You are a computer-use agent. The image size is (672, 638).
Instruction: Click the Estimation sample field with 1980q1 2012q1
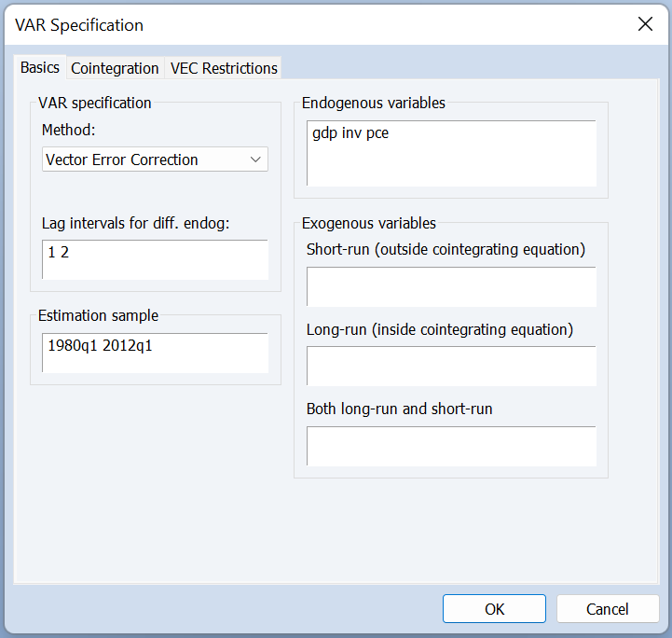coord(155,353)
